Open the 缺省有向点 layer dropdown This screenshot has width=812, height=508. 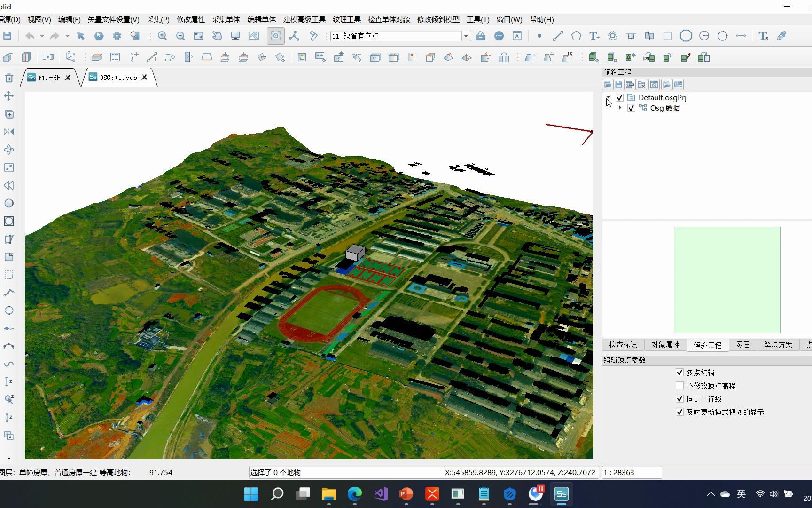(x=466, y=36)
